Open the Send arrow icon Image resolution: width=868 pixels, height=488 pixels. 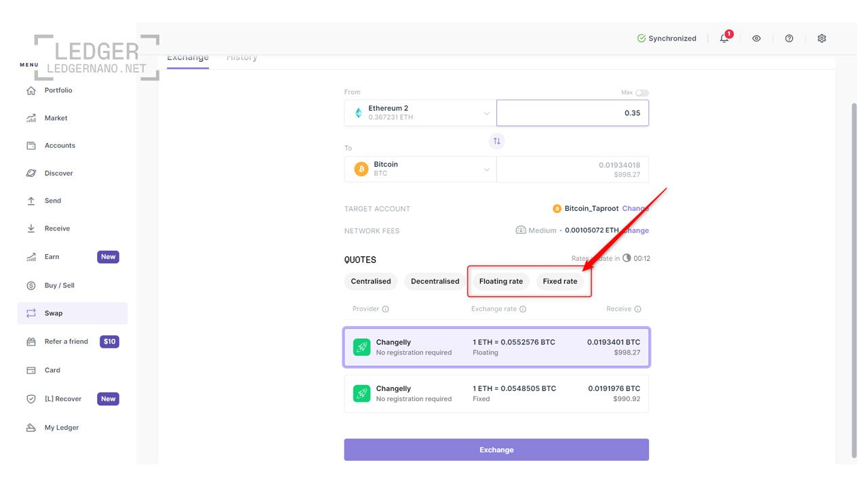(x=31, y=201)
